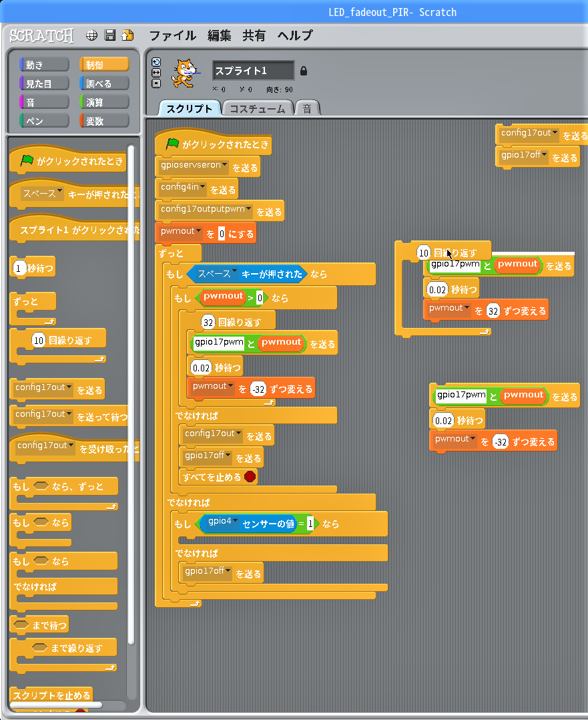Click the スクリプトを止める palette block

click(51, 695)
